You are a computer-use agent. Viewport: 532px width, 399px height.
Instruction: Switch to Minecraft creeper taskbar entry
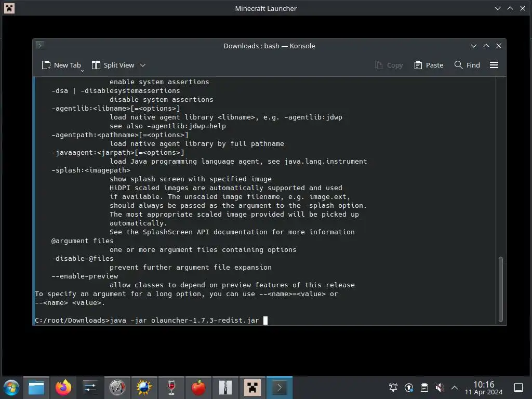click(252, 388)
